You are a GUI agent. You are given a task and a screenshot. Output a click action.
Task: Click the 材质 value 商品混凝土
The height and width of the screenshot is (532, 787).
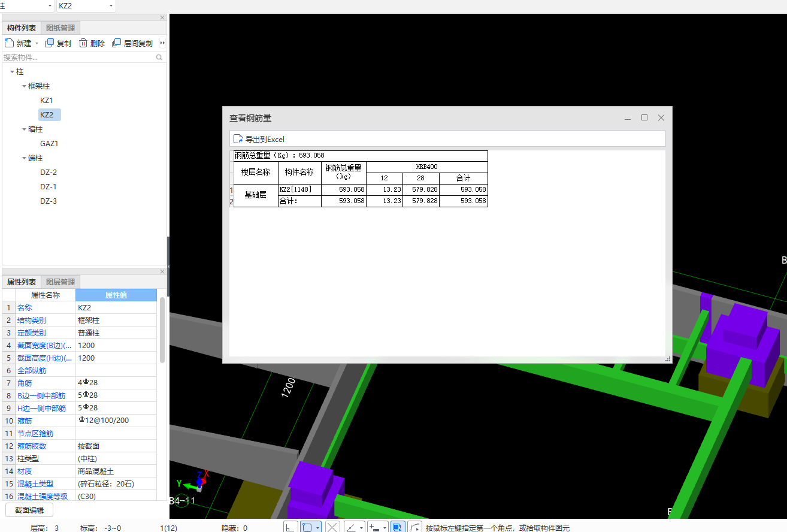(x=116, y=471)
